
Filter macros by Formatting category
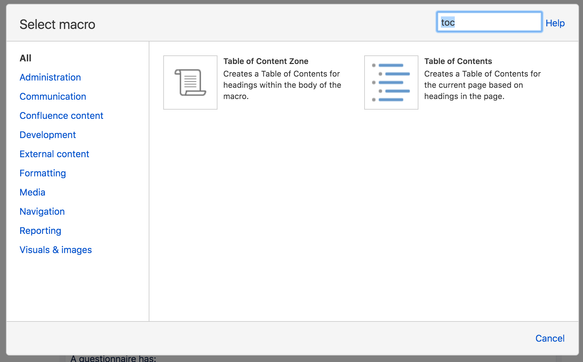43,173
